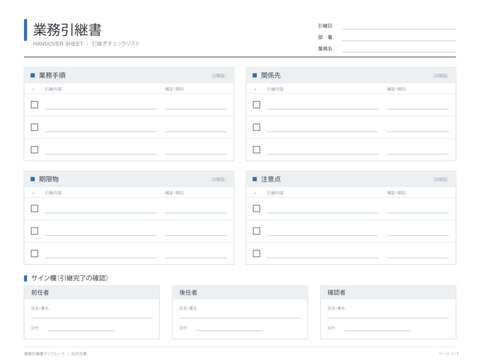Select the third checkbox under 注意点
The width and height of the screenshot is (480, 360).
point(256,253)
